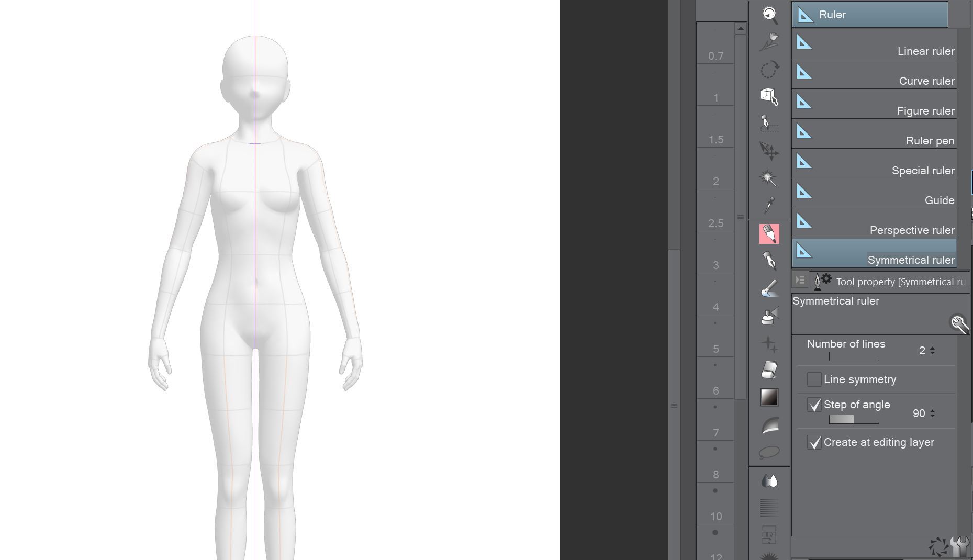Select the Linear ruler sub tool
Image resolution: width=973 pixels, height=560 pixels.
pos(874,44)
